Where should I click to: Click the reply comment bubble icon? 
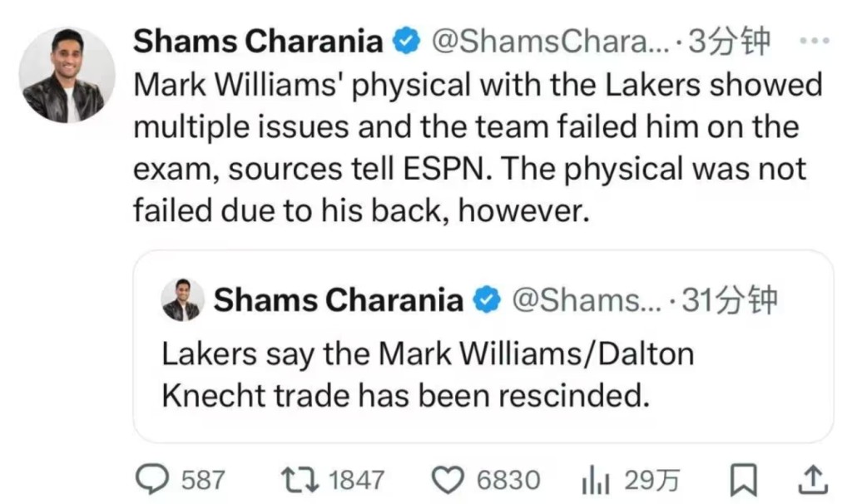point(151,478)
